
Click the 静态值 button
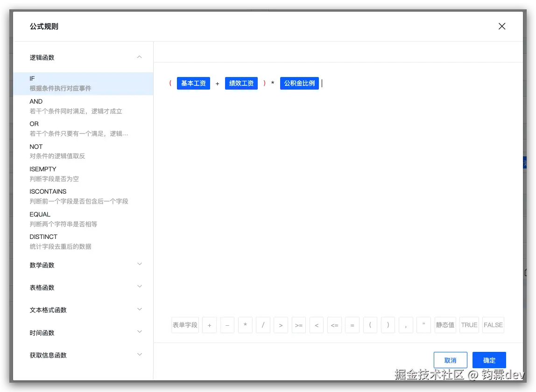(445, 325)
